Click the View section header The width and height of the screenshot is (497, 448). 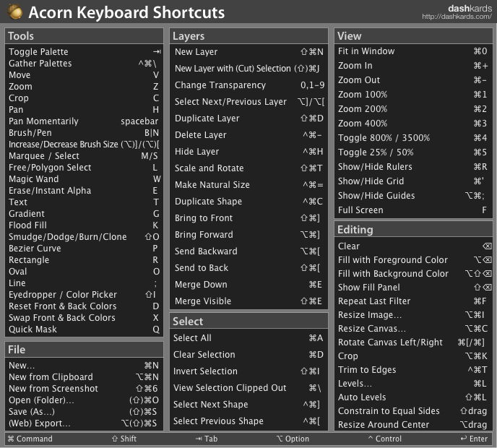[x=413, y=36]
